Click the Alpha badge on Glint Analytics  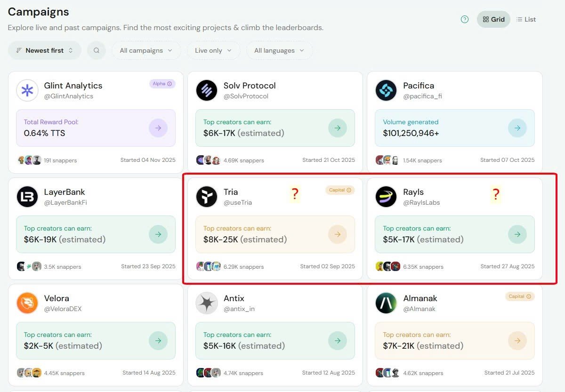pos(162,84)
